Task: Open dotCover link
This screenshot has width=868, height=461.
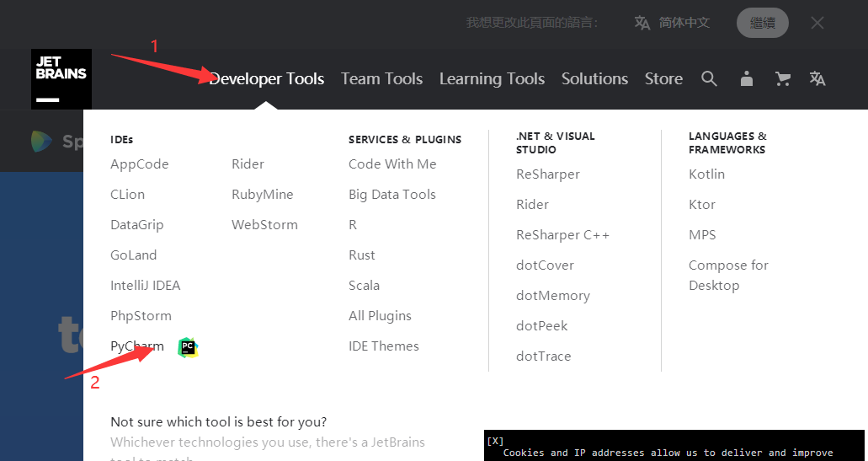Action: 546,265
